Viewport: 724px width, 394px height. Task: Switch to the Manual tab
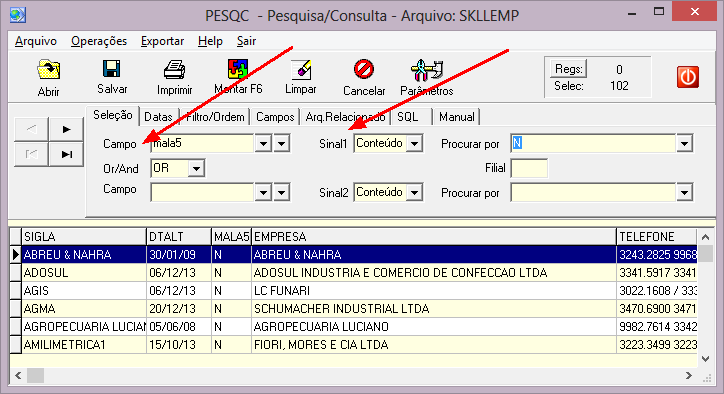tap(457, 117)
